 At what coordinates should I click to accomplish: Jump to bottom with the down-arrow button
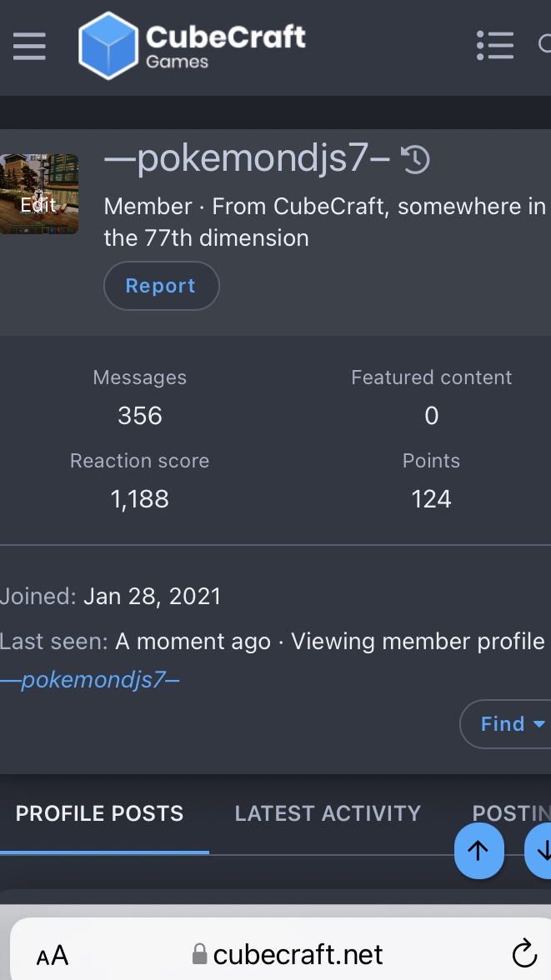538,851
